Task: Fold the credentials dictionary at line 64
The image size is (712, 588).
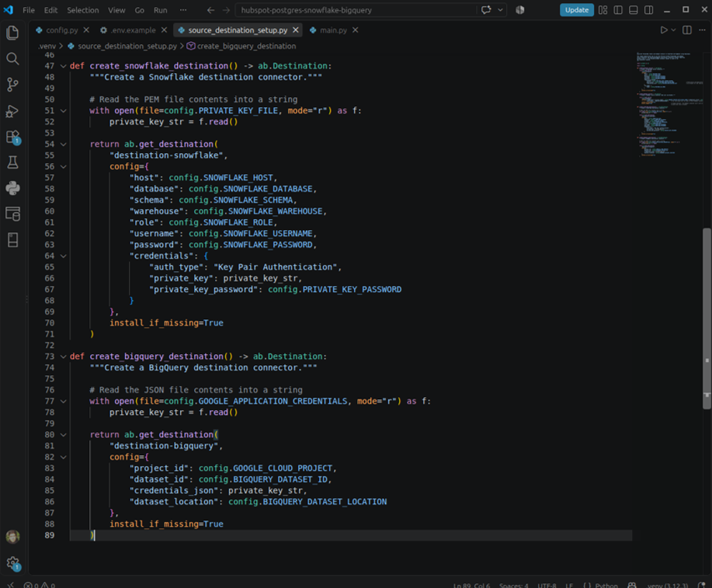Action: (x=63, y=256)
